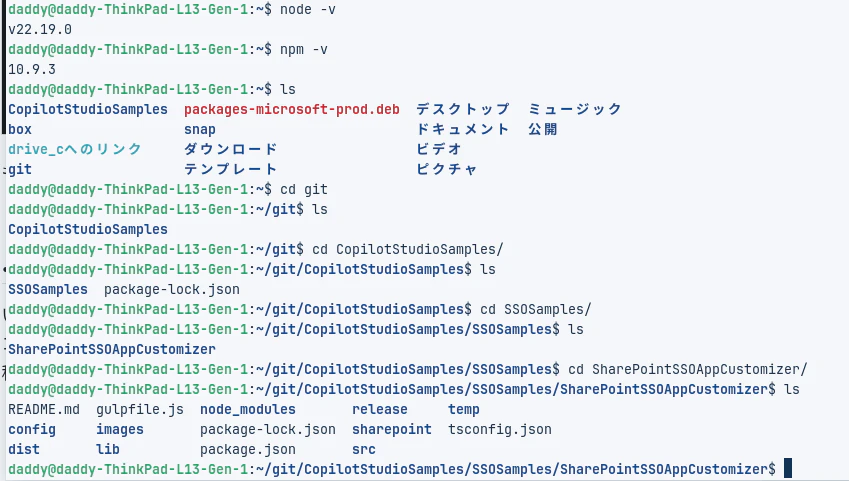Click the snap folder name
849x481 pixels.
pos(200,129)
